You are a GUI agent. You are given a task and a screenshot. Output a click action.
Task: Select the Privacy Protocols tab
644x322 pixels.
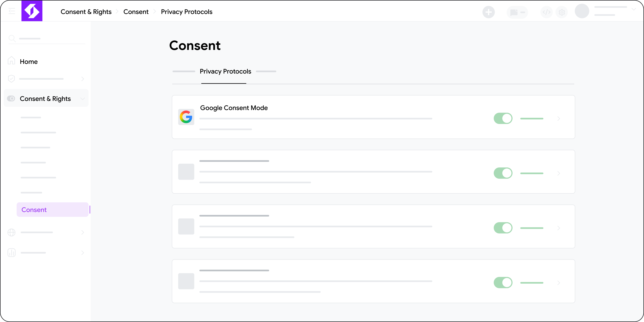click(x=225, y=72)
